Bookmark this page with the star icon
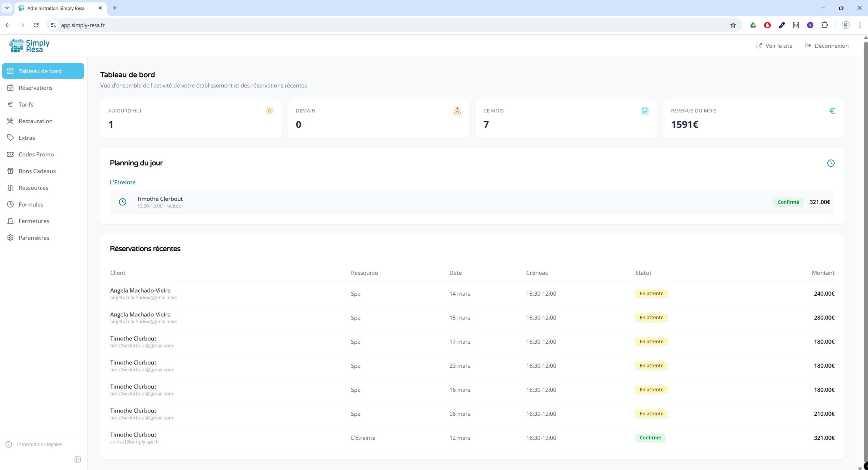 pos(733,25)
